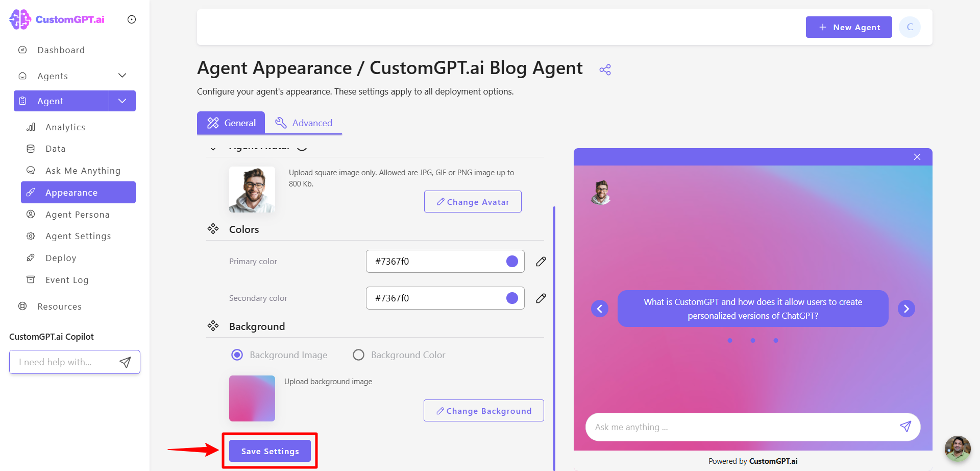This screenshot has width=980, height=471.
Task: Send chat message in preview panel
Action: click(x=905, y=427)
